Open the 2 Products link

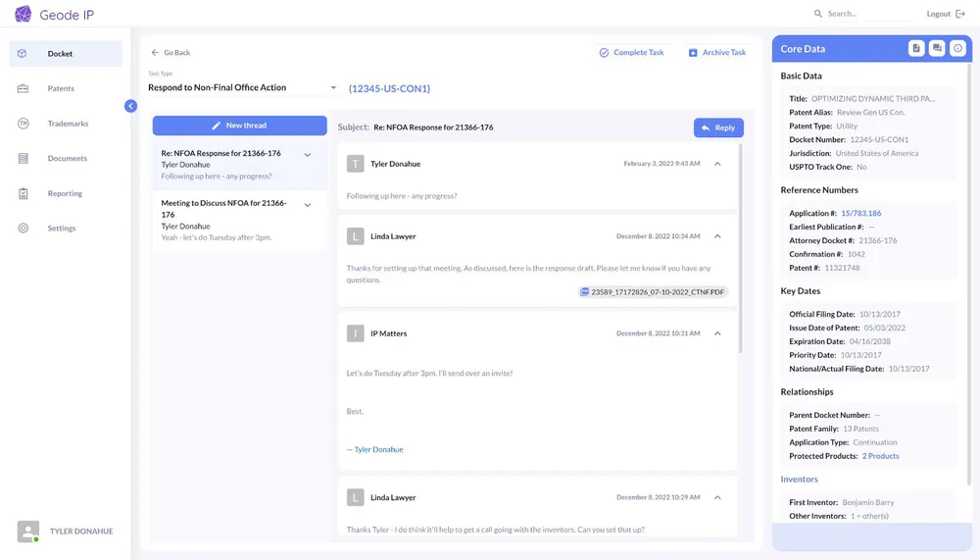coord(880,456)
